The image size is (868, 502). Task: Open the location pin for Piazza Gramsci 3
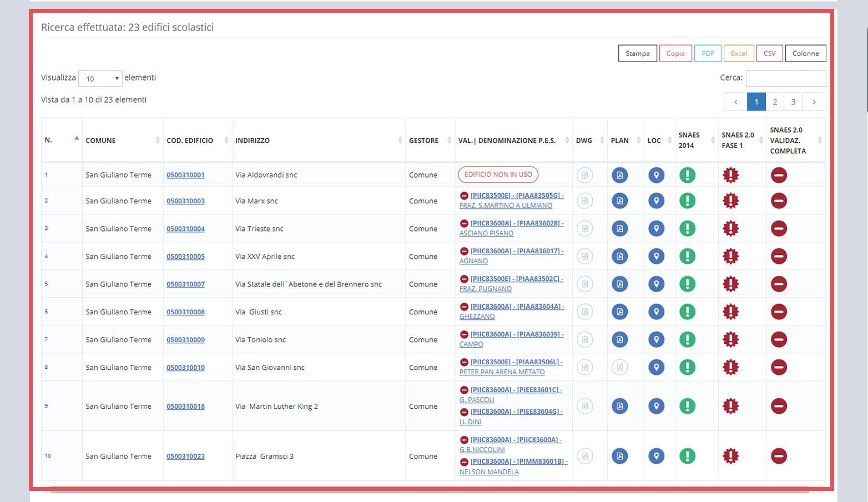[656, 456]
